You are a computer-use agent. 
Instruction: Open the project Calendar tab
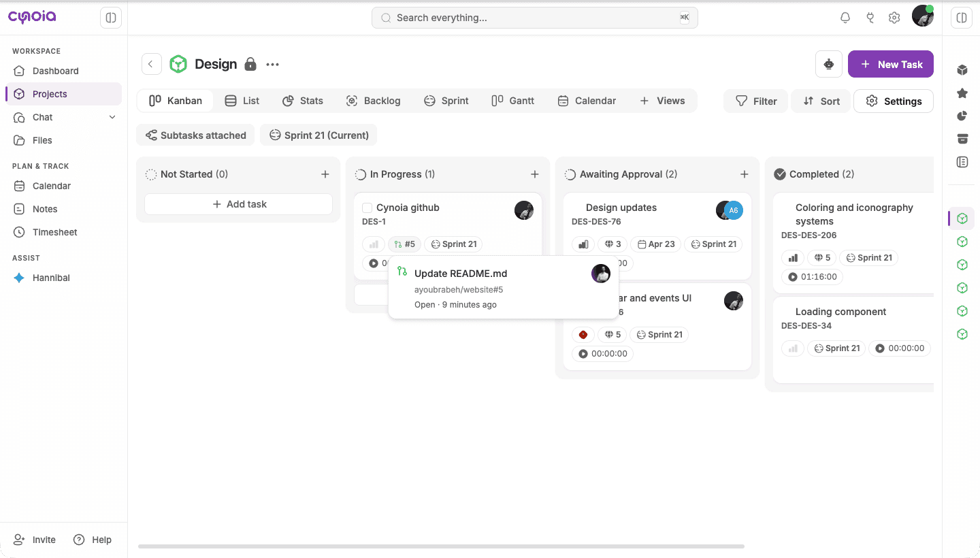[x=587, y=101]
